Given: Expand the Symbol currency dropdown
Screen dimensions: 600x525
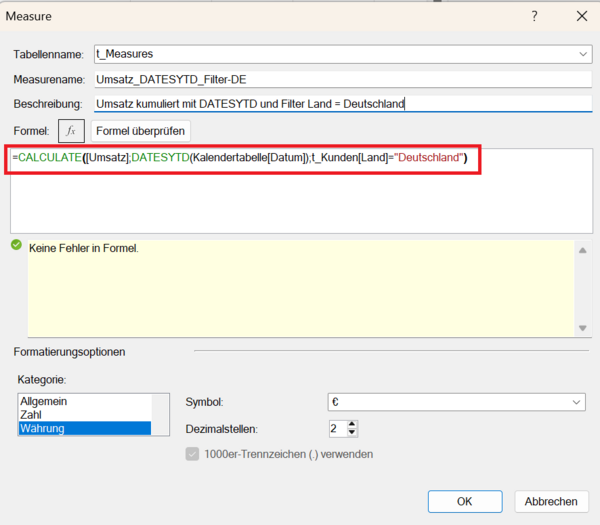Looking at the screenshot, I should pyautogui.click(x=577, y=401).
